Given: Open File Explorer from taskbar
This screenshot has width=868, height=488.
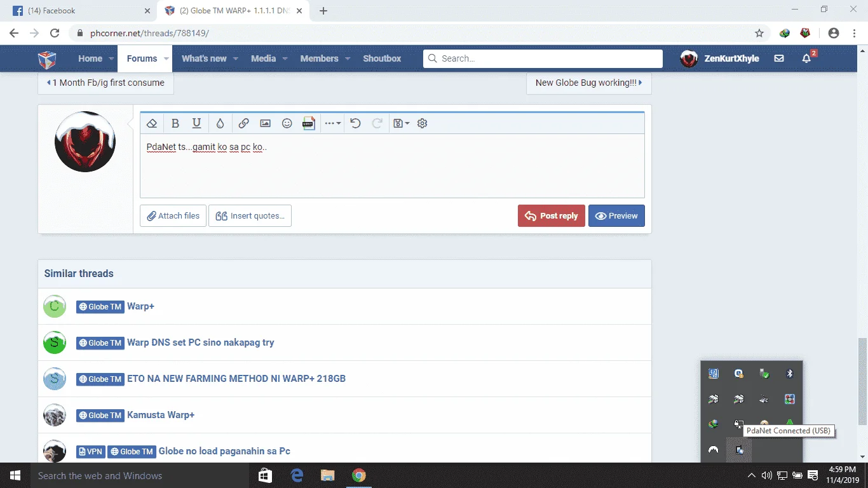Looking at the screenshot, I should click(x=327, y=475).
